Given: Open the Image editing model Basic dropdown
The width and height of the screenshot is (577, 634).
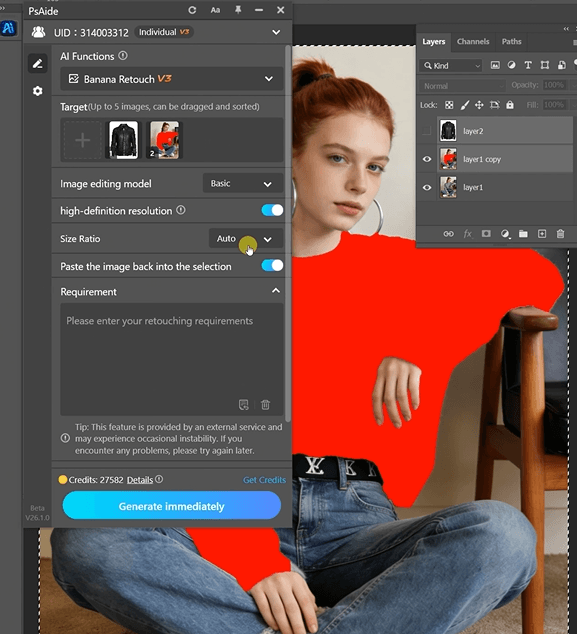Looking at the screenshot, I should tap(243, 184).
